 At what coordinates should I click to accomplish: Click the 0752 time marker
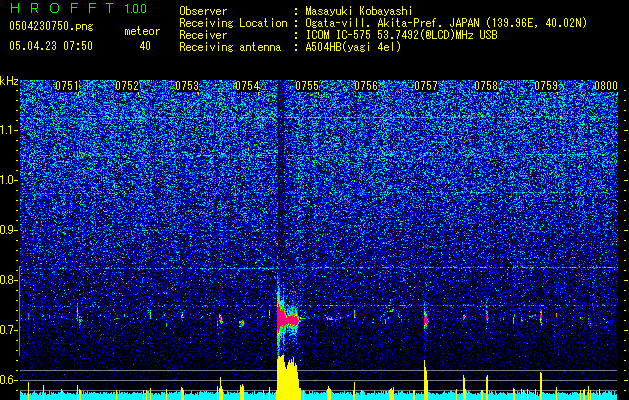[127, 85]
